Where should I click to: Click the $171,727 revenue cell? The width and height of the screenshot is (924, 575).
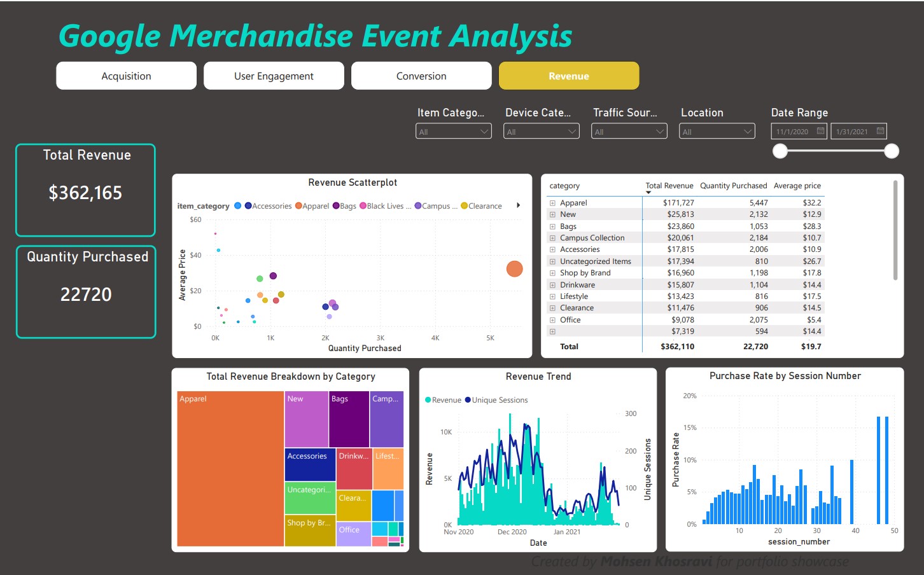pos(678,203)
